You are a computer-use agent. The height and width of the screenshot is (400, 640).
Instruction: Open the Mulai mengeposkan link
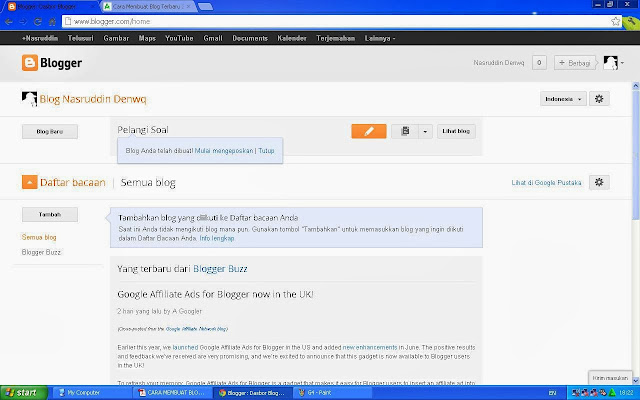pos(224,151)
